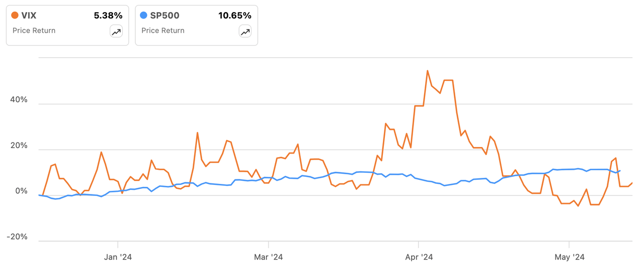The width and height of the screenshot is (644, 269).
Task: Click Price Return text under VIX
Action: pyautogui.click(x=34, y=31)
